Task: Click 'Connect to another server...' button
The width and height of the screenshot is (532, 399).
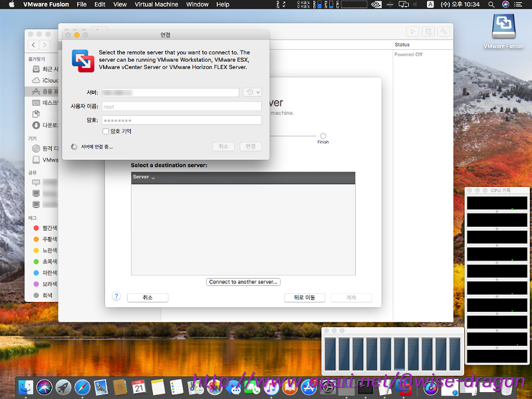Action: tap(243, 282)
